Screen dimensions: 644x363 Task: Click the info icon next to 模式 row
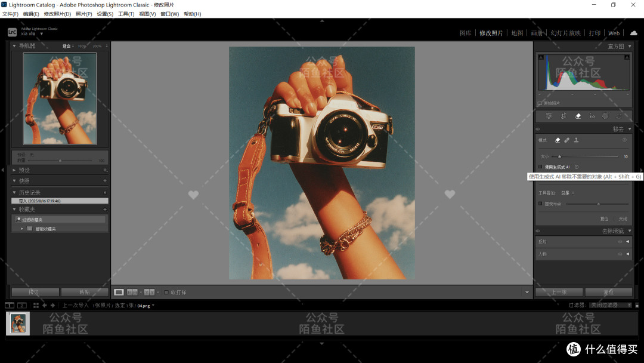624,140
